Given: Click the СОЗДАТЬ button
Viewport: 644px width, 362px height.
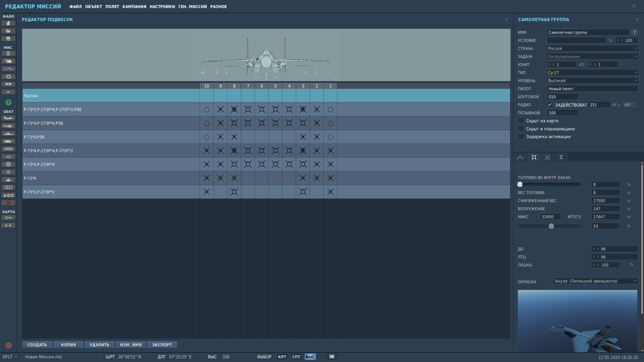Looking at the screenshot, I should (37, 345).
